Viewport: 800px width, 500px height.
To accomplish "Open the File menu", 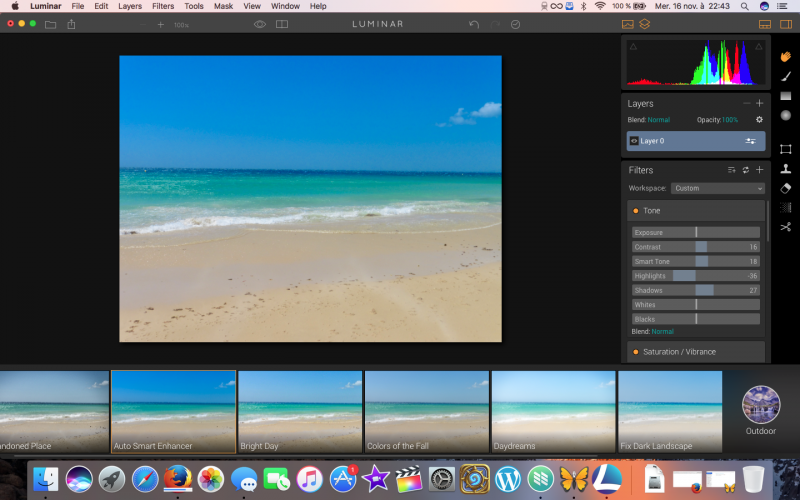I will pos(78,6).
